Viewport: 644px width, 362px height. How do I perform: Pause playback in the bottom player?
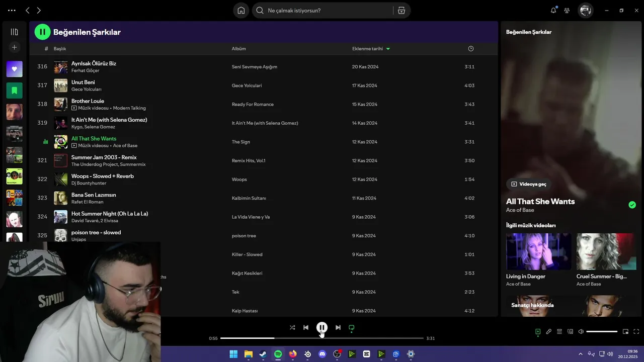[x=322, y=327]
